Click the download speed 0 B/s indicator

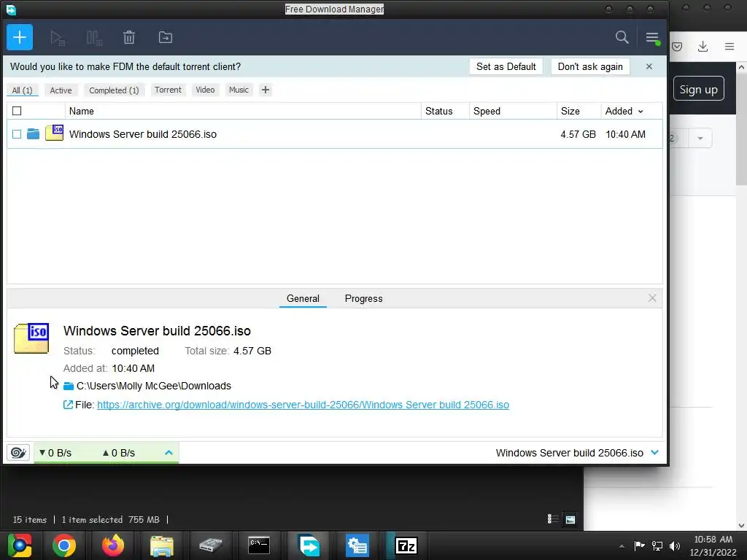click(55, 453)
